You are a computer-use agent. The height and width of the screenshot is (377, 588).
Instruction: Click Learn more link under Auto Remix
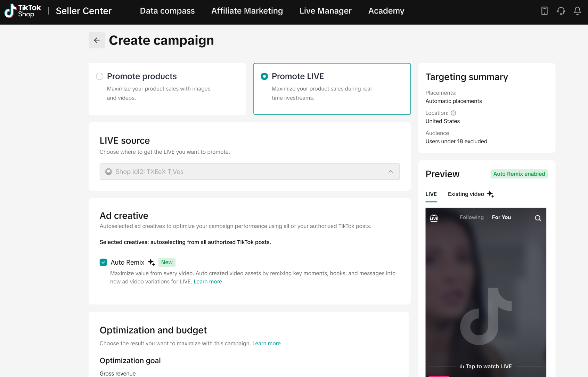208,282
